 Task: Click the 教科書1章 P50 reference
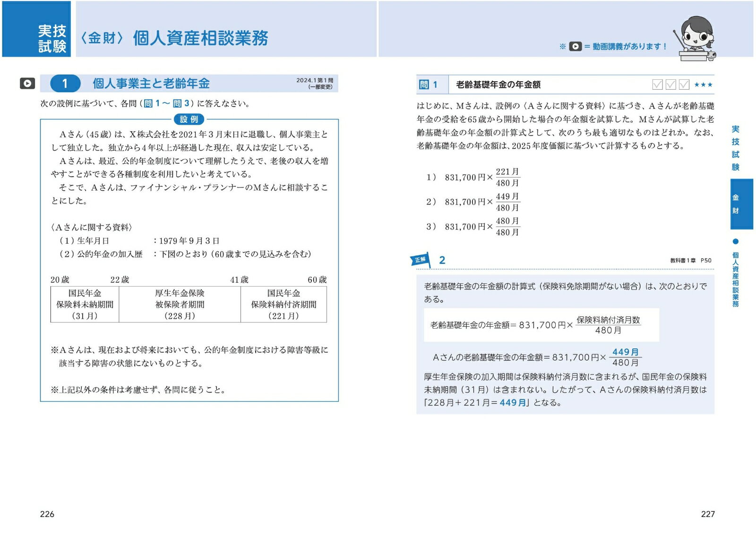coord(691,260)
